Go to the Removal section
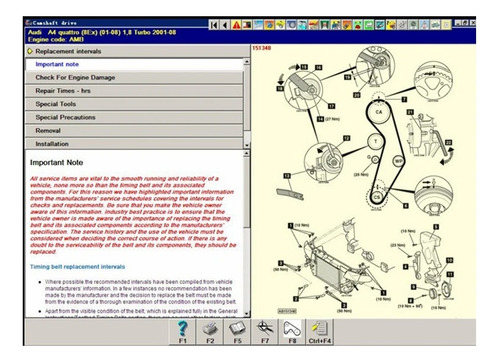The image size is (500, 362). coord(134,131)
